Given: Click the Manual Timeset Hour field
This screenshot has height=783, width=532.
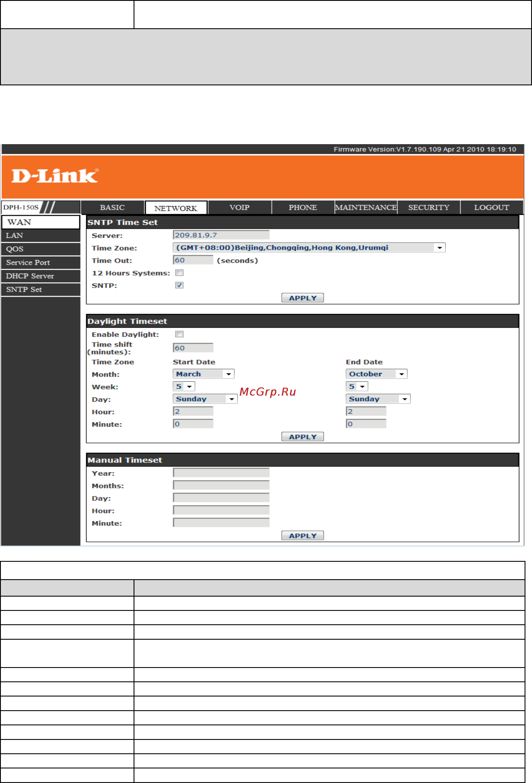Looking at the screenshot, I should 221,510.
